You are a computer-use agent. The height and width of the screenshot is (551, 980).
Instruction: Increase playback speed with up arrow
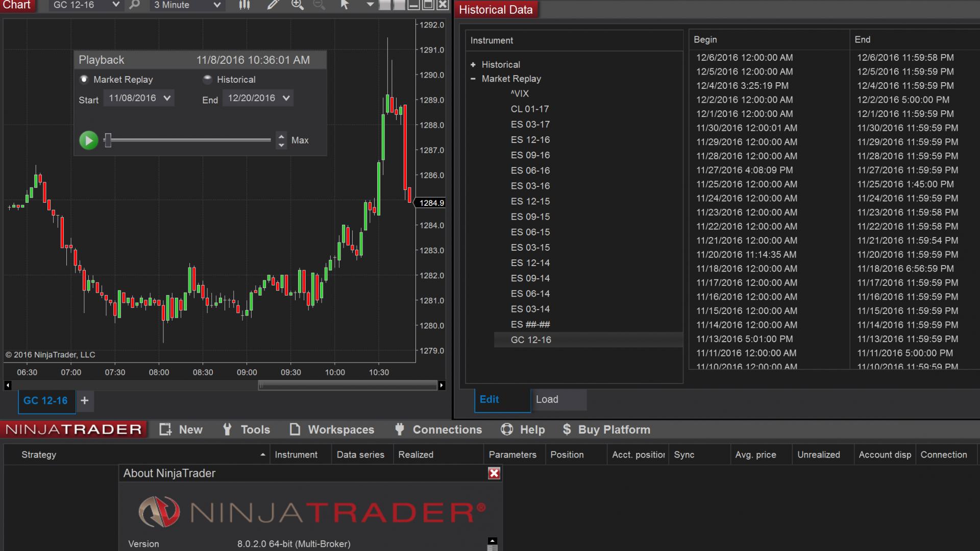[x=281, y=136]
